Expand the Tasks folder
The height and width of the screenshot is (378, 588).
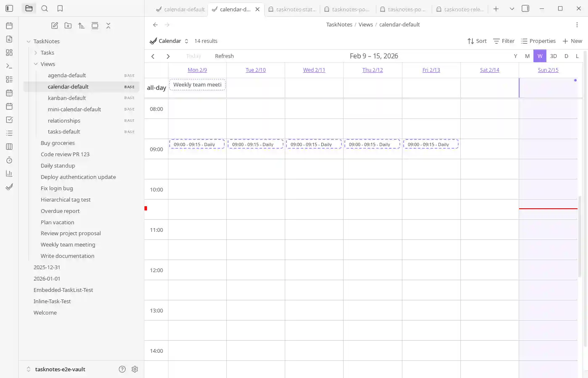36,52
